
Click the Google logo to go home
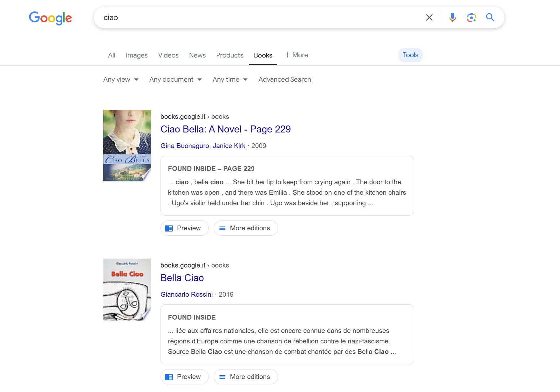[x=50, y=18]
